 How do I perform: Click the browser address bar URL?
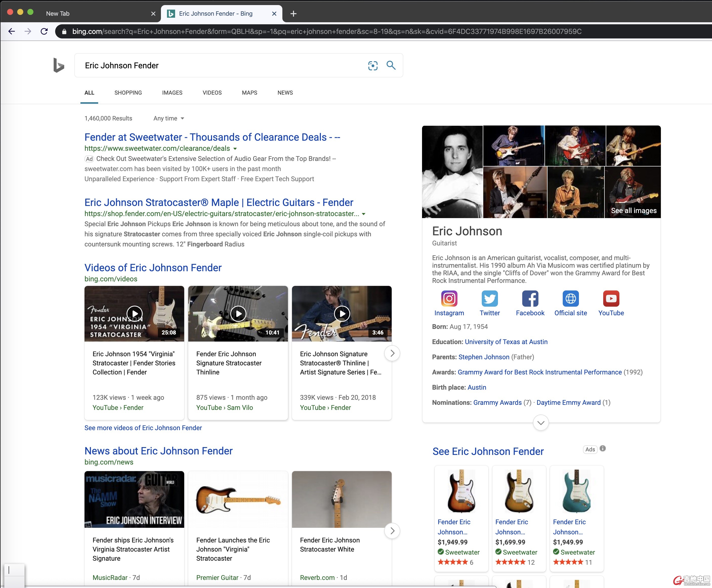(327, 31)
